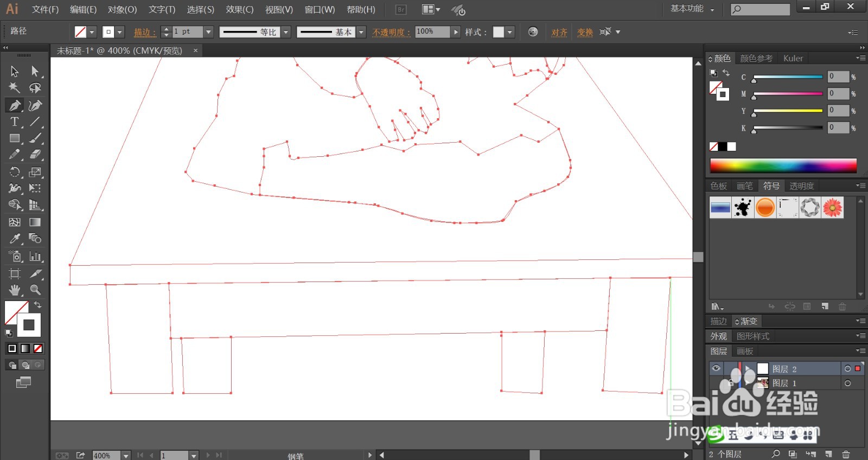The image size is (868, 460).
Task: Select the Column Graph tool
Action: (x=35, y=256)
